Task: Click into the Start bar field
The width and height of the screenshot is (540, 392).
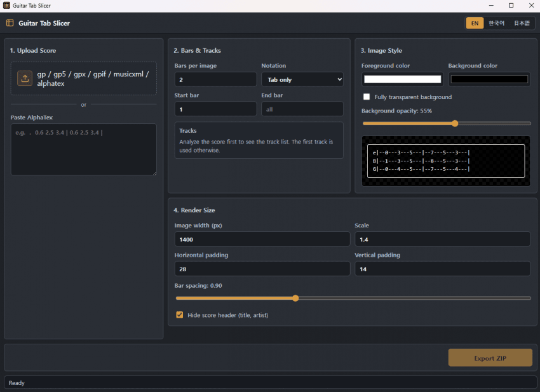Action: pos(215,109)
